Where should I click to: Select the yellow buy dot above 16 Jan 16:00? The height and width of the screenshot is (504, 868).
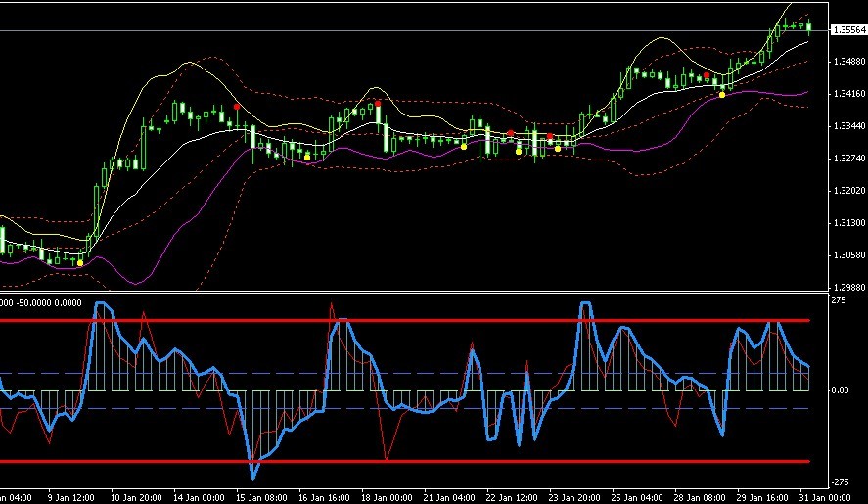[x=307, y=158]
